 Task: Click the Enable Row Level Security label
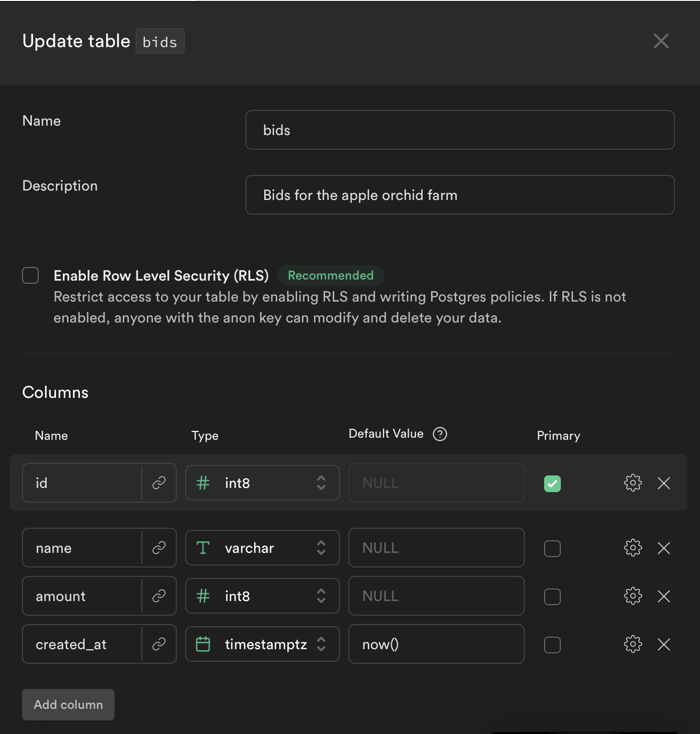161,275
